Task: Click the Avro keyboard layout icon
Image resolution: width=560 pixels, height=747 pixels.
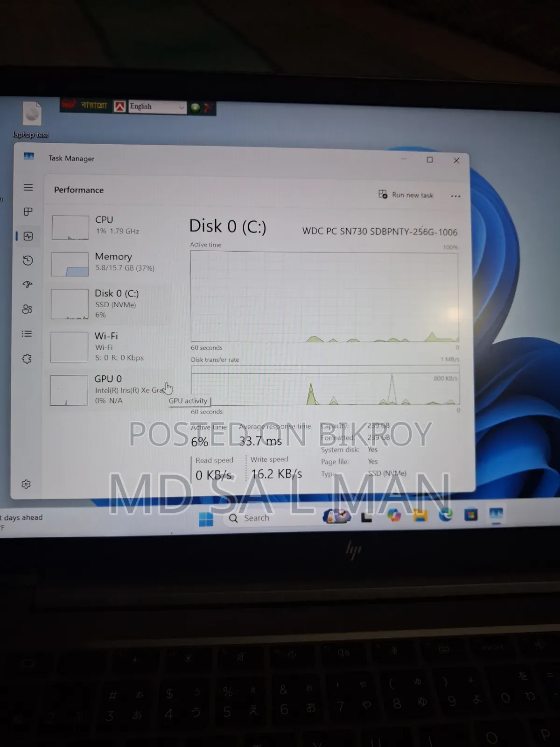Action: click(x=120, y=106)
